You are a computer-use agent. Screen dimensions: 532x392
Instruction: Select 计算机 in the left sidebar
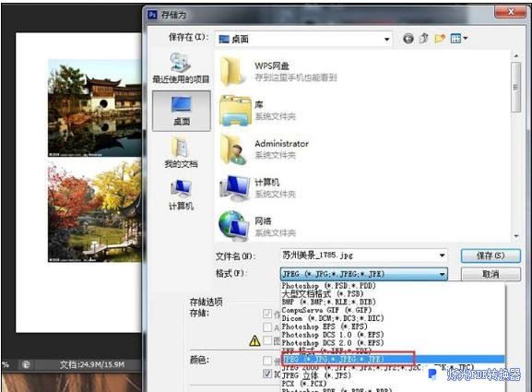pyautogui.click(x=181, y=195)
